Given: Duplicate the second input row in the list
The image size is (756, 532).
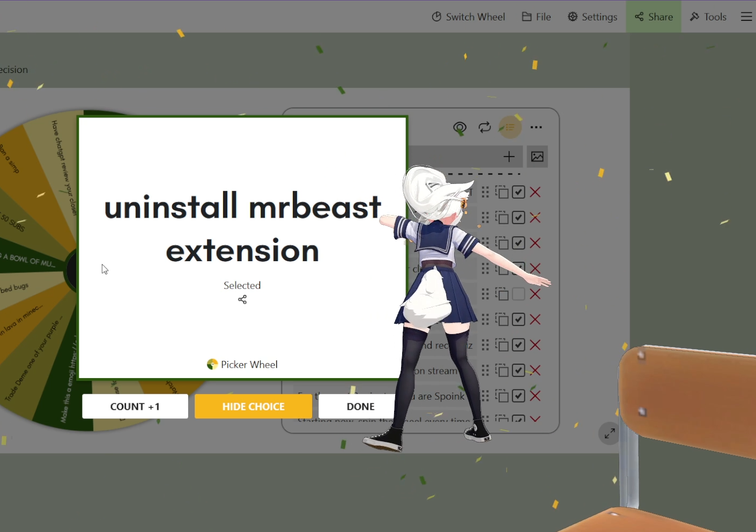Looking at the screenshot, I should pos(502,217).
